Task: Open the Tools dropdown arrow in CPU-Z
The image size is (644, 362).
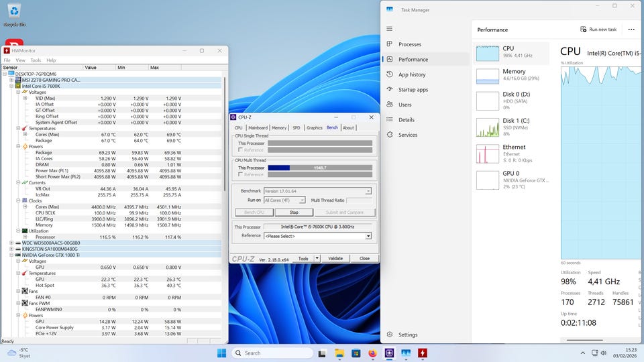Action: [x=316, y=258]
